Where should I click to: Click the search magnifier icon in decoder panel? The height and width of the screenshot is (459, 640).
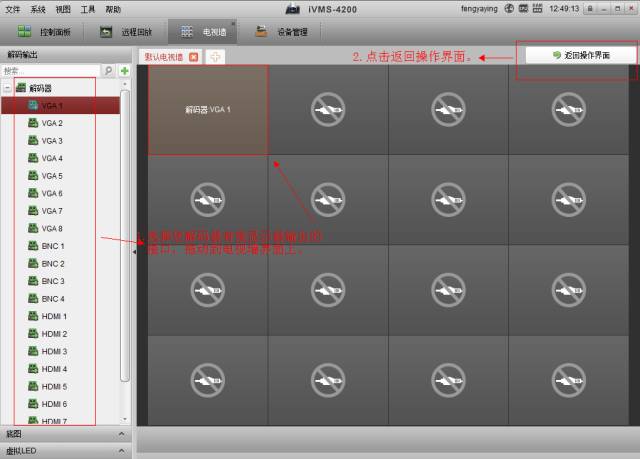coord(108,72)
